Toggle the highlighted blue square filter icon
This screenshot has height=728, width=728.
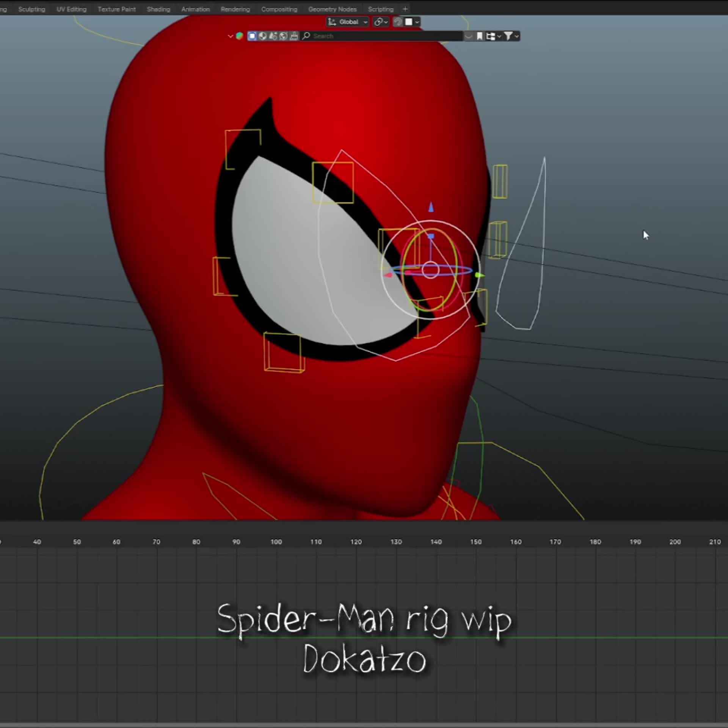tap(252, 36)
